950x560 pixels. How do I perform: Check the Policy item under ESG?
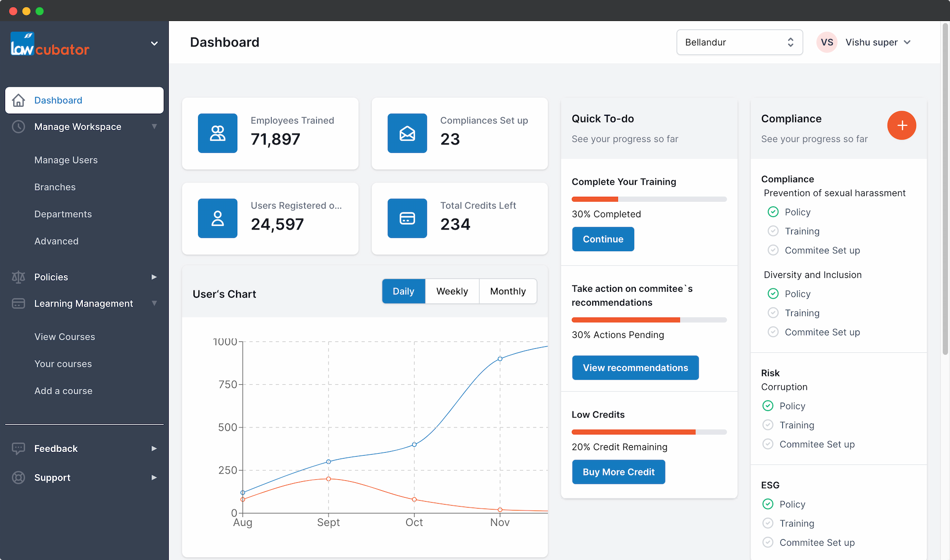(x=768, y=504)
